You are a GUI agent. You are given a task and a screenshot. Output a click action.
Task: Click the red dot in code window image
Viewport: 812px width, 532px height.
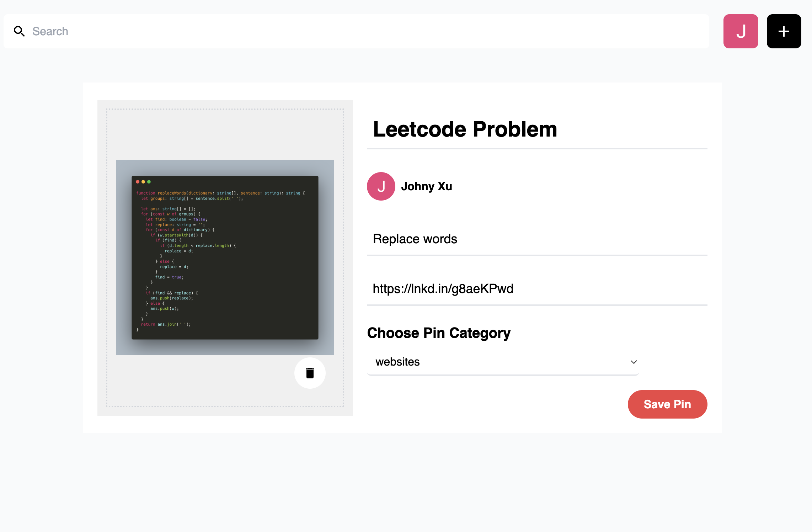pos(138,182)
